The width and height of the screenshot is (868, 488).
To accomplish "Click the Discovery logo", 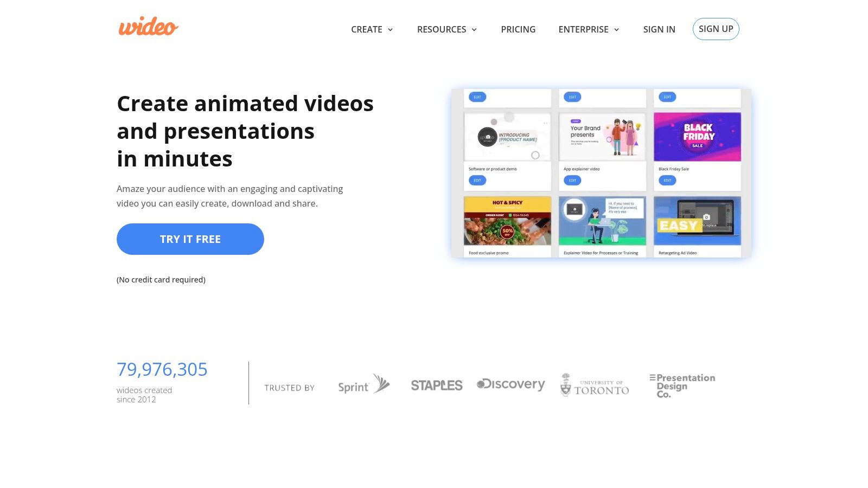I will [510, 384].
